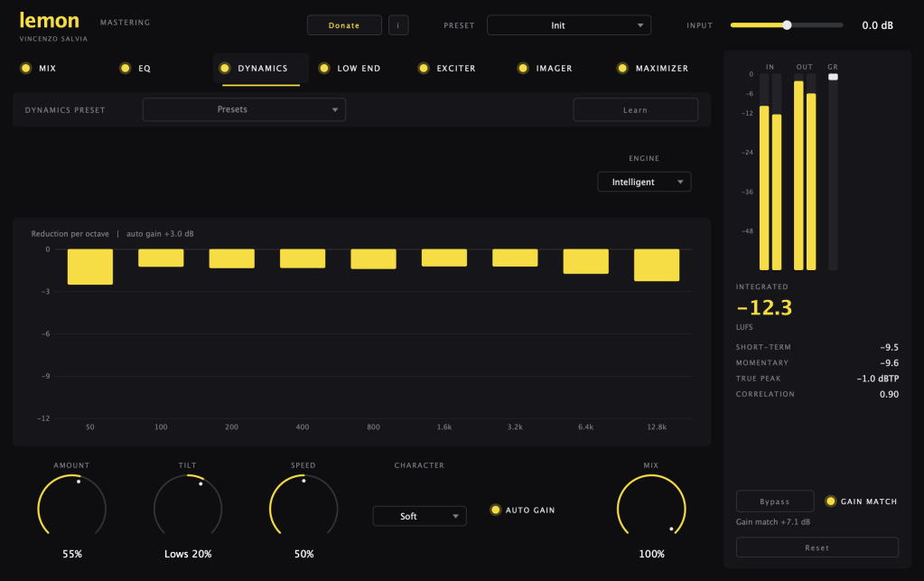This screenshot has width=924, height=581.
Task: Switch to the EQ tab
Action: coord(145,69)
